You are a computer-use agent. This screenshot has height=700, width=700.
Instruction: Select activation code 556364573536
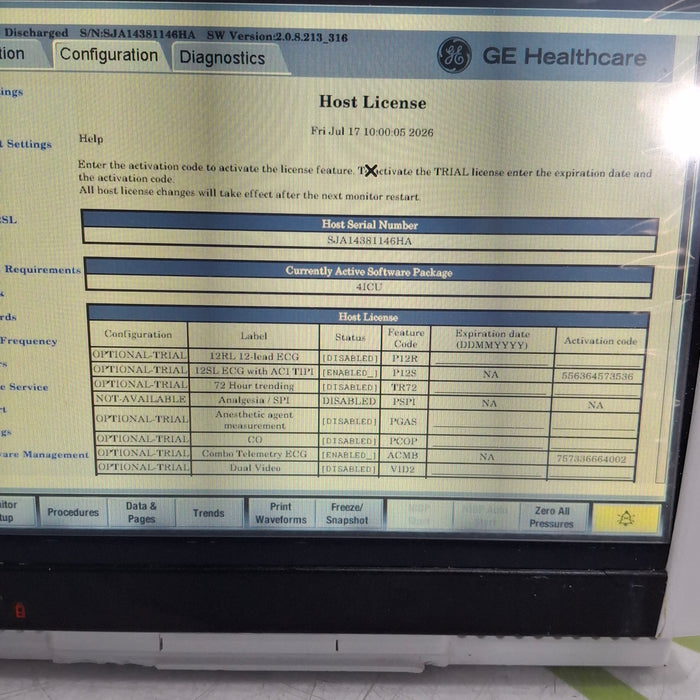click(x=597, y=376)
